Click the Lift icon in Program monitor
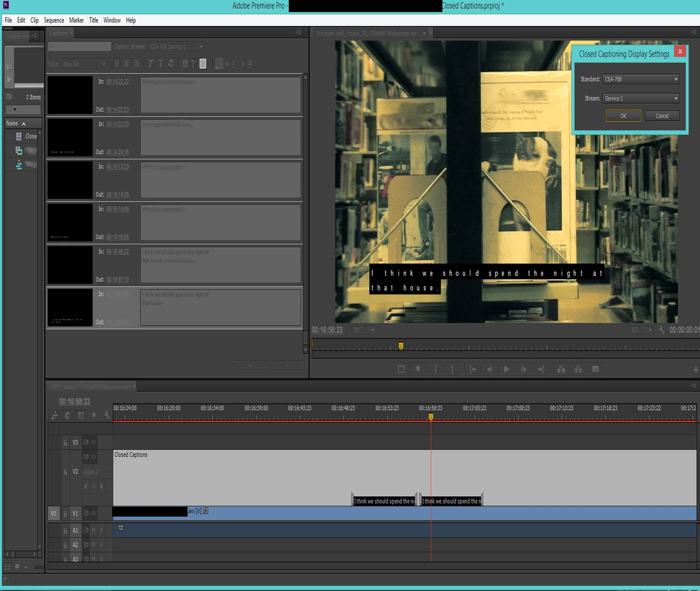The width and height of the screenshot is (700, 591). tap(561, 369)
